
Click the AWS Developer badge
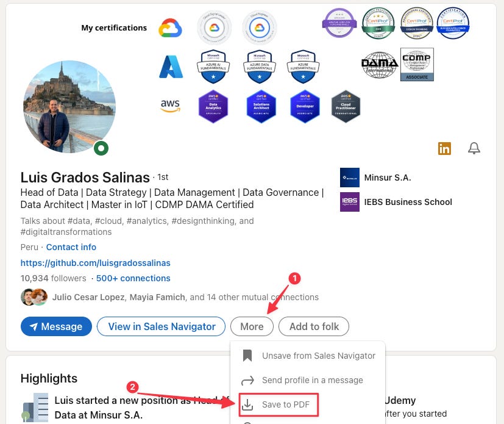305,107
